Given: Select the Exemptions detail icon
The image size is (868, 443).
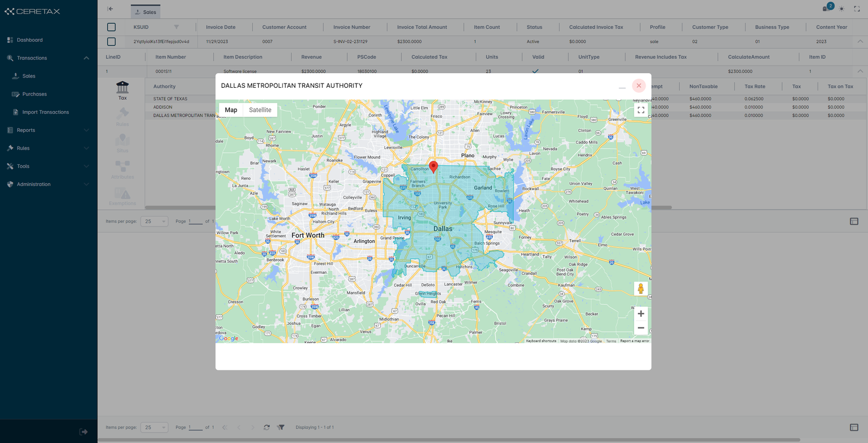Looking at the screenshot, I should pyautogui.click(x=123, y=196).
